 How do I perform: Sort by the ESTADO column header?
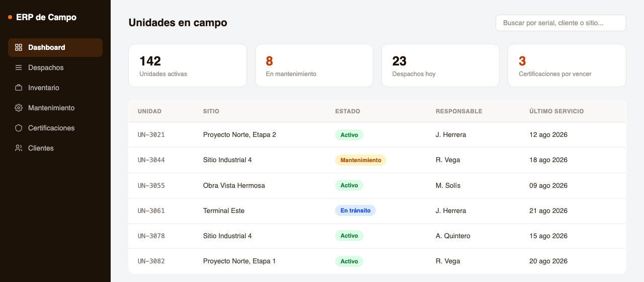[348, 111]
